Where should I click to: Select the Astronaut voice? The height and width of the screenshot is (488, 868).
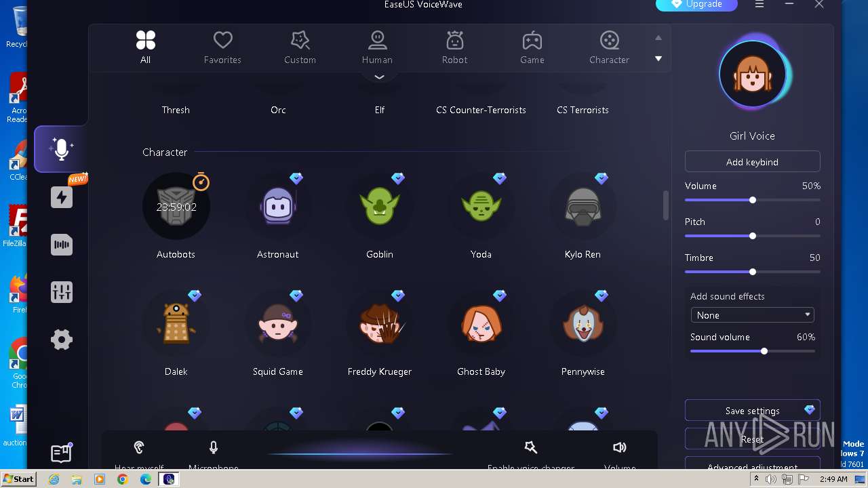pyautogui.click(x=277, y=206)
